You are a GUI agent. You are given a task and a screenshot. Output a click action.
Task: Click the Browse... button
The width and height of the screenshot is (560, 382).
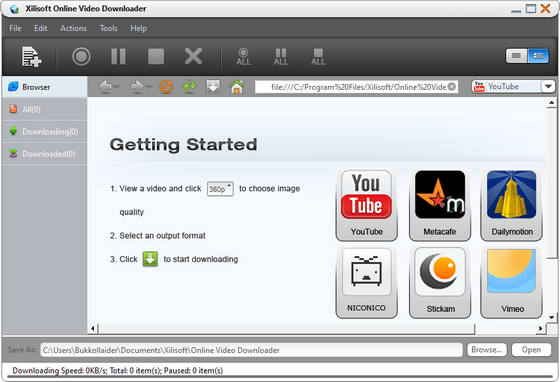[486, 350]
